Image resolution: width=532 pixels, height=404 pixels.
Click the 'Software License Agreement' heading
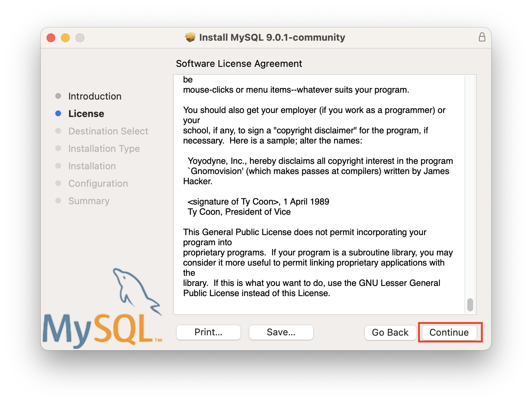[x=239, y=64]
